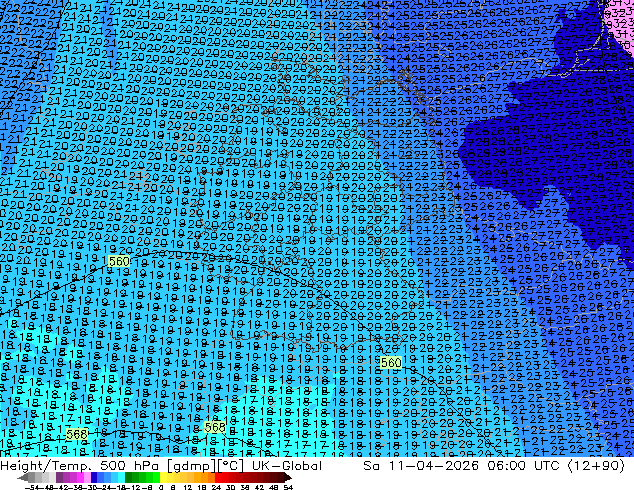This screenshot has width=634, height=490.
Task: Click the '[°C]' unit label
Action: (x=230, y=466)
